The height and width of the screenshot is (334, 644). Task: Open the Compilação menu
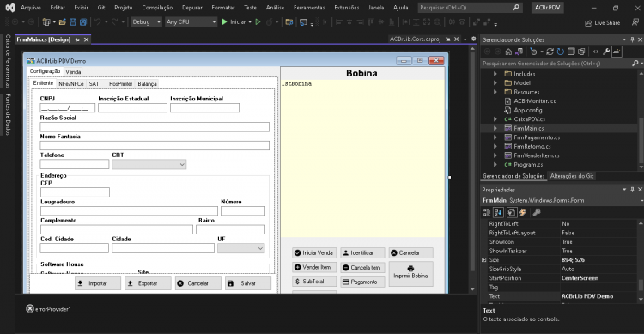point(157,8)
